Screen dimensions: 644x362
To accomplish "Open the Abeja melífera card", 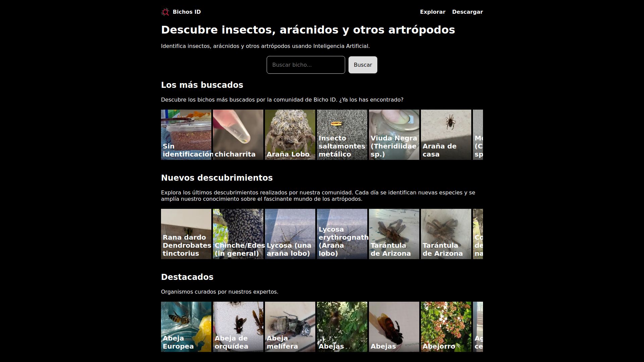I will pyautogui.click(x=290, y=327).
